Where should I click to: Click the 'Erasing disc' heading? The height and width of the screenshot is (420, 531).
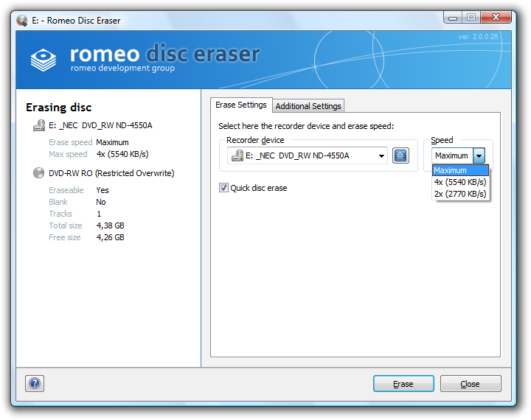point(59,108)
